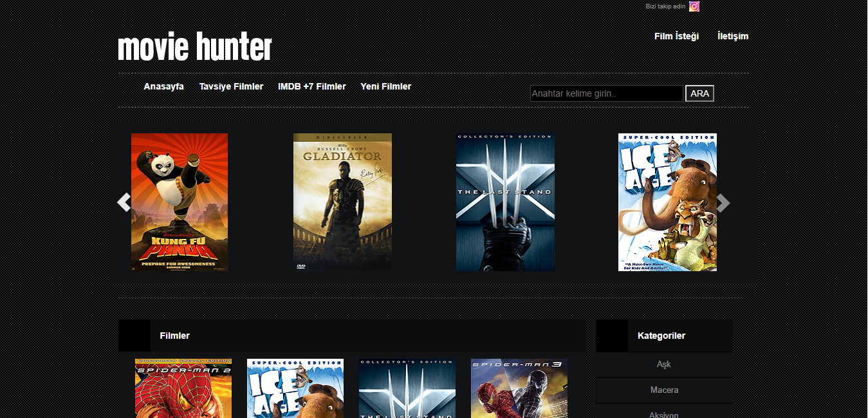Open The Last Stand poster in Filmler list
Image resolution: width=868 pixels, height=418 pixels.
pos(407,388)
